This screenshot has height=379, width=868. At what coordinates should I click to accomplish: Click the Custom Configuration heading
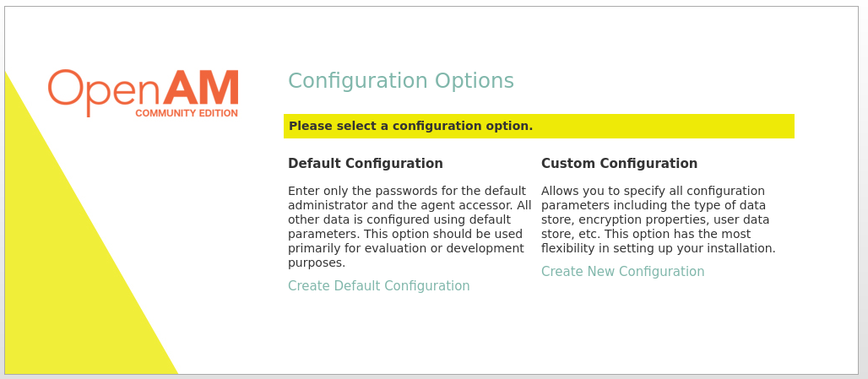[x=619, y=164]
